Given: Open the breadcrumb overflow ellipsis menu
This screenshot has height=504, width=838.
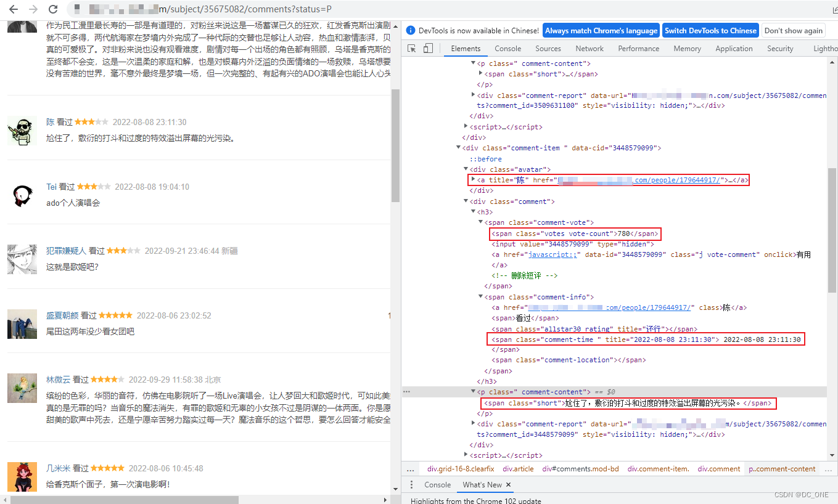Looking at the screenshot, I should click(x=410, y=468).
